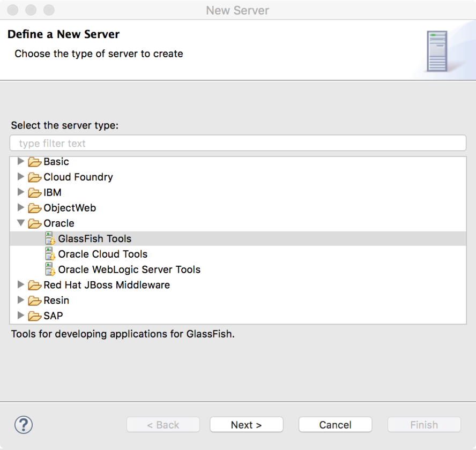The image size is (476, 450).
Task: Click the GlassFish Tools server icon
Action: click(x=50, y=238)
